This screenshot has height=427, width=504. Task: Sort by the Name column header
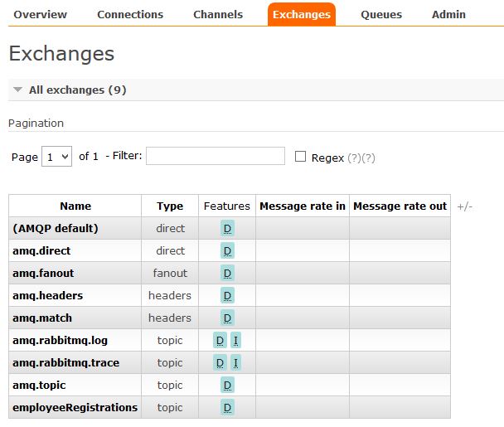click(75, 206)
